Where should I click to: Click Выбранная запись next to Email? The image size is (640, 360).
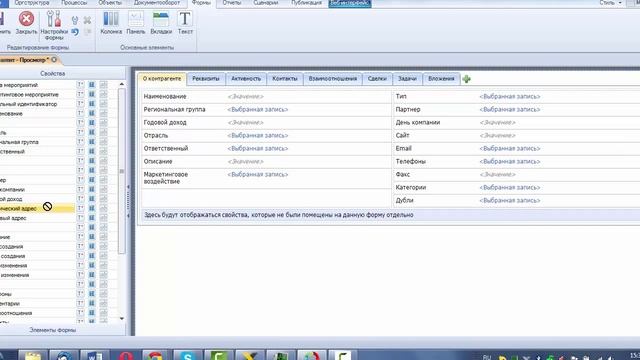[510, 149]
